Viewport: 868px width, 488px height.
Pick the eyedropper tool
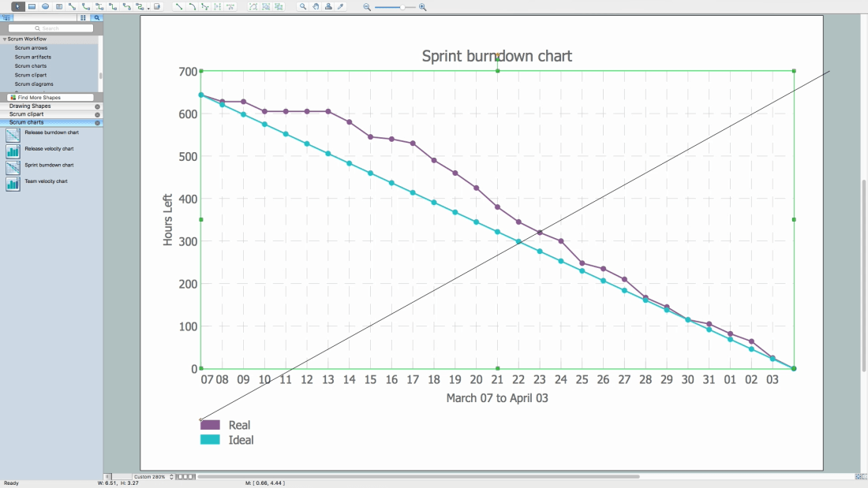point(341,6)
